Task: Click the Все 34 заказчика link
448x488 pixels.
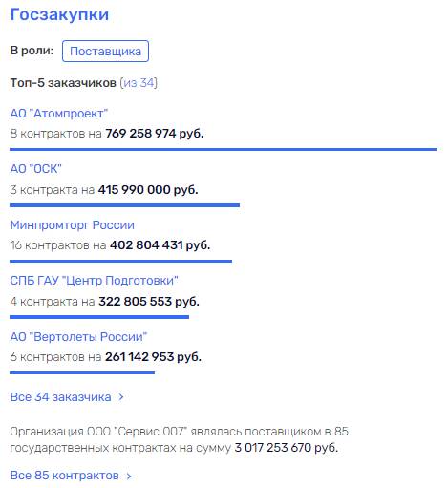Action: 60,397
